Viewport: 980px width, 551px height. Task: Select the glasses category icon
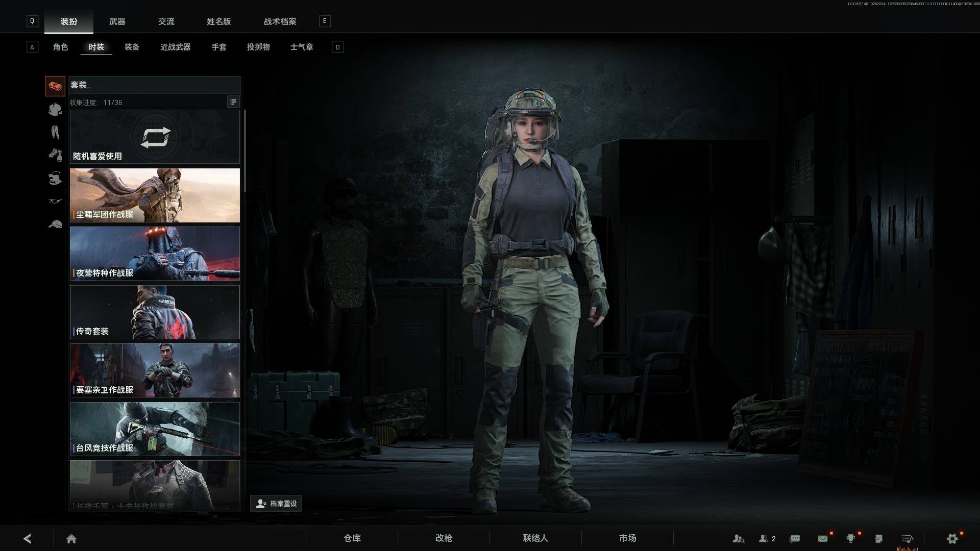click(x=55, y=201)
